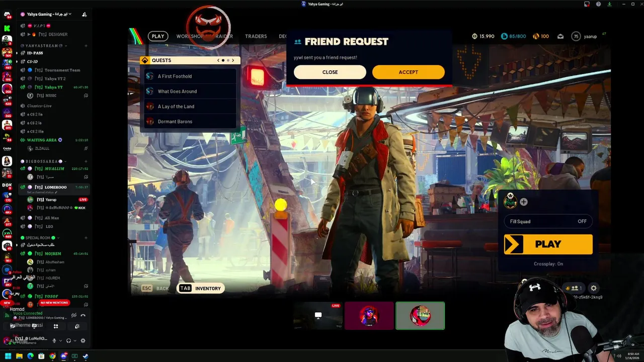644x362 pixels.
Task: Open Discord help icon in title bar
Action: pyautogui.click(x=598, y=4)
